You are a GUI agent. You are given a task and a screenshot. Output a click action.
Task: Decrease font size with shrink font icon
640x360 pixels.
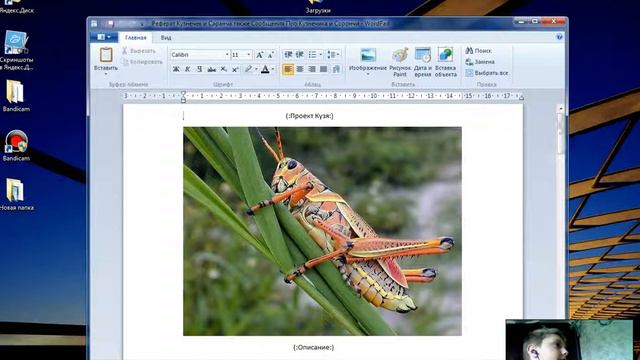click(x=271, y=55)
